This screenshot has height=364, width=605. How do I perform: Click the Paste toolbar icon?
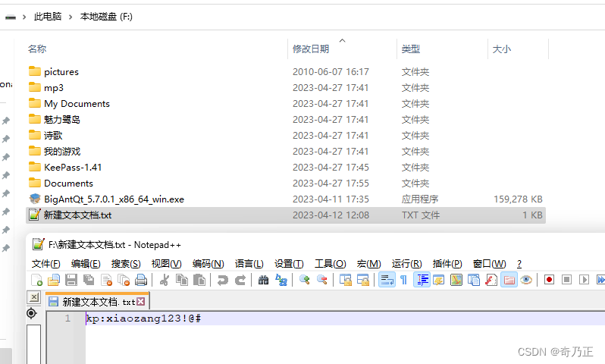pyautogui.click(x=199, y=280)
